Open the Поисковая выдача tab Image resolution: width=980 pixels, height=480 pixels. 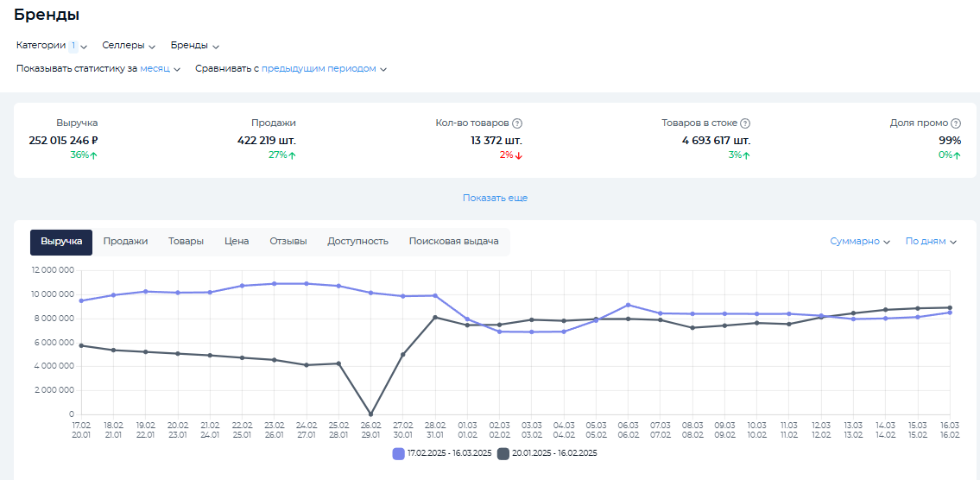click(x=453, y=242)
